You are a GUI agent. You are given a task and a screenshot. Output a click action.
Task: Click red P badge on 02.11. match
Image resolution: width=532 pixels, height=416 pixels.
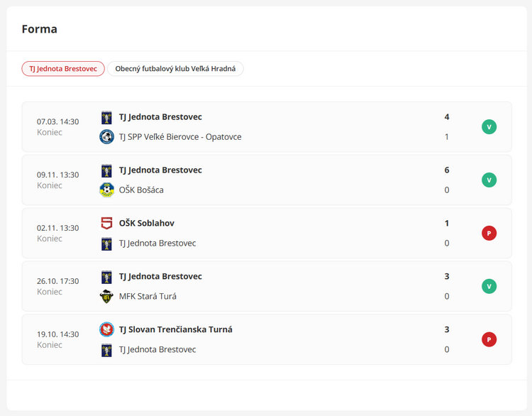click(x=489, y=234)
